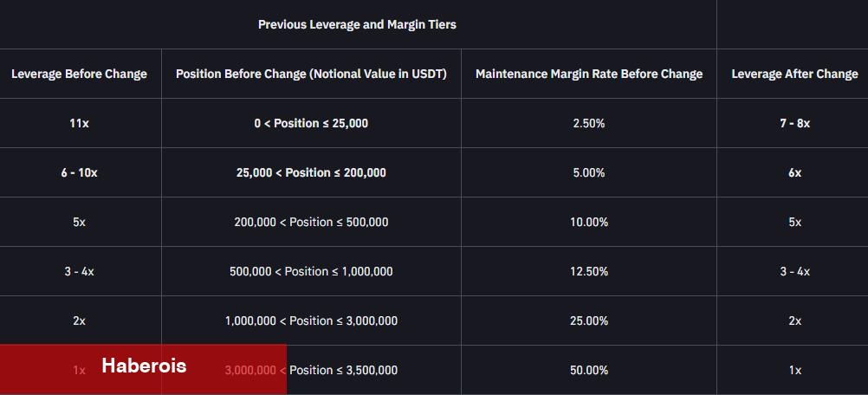Select the 11x leverage cell

tap(79, 123)
